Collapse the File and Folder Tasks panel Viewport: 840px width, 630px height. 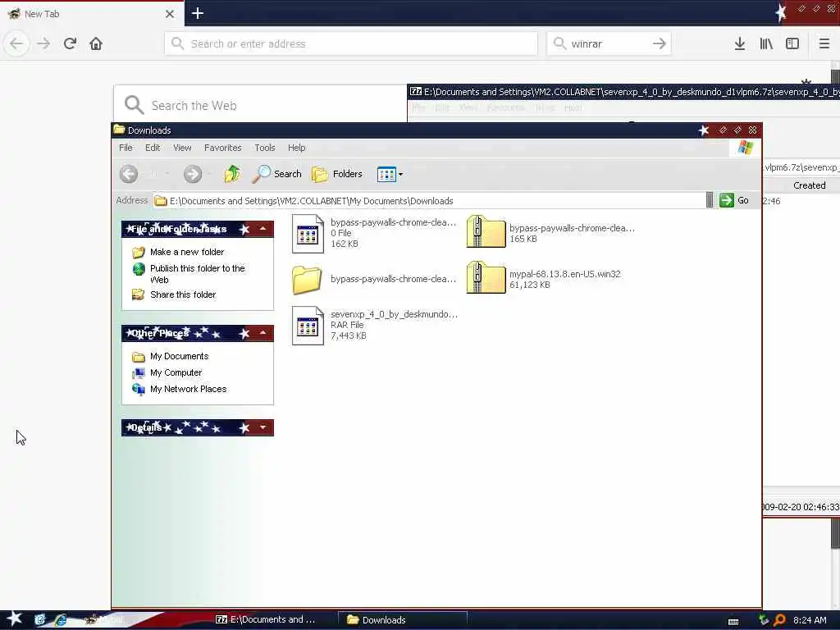[x=263, y=229]
